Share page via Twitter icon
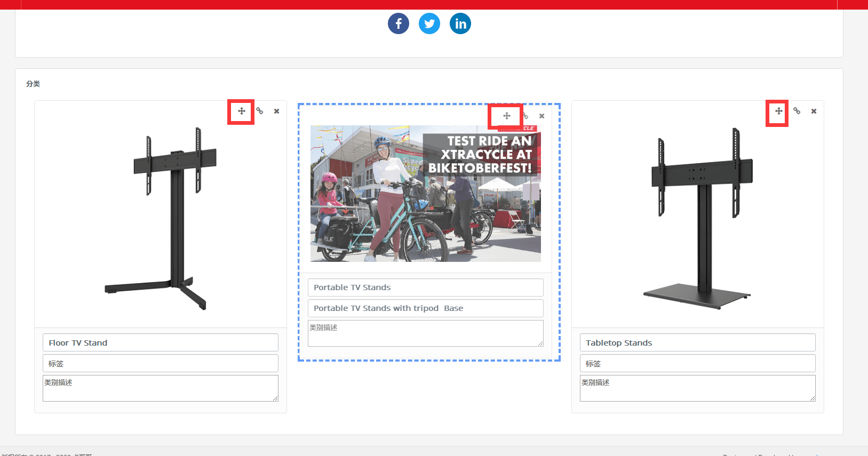Image resolution: width=868 pixels, height=456 pixels. pyautogui.click(x=429, y=23)
